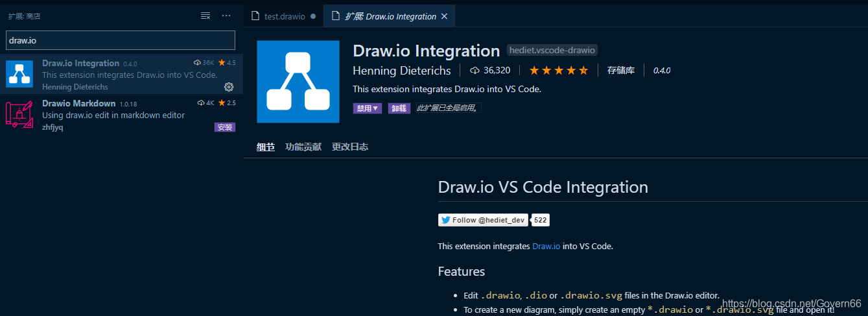The width and height of the screenshot is (868, 316).
Task: Click the extensions search field containing draw.io
Action: (121, 40)
